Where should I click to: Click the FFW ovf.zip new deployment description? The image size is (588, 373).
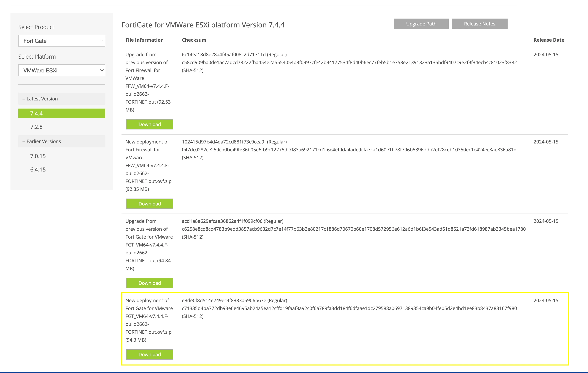coord(148,165)
